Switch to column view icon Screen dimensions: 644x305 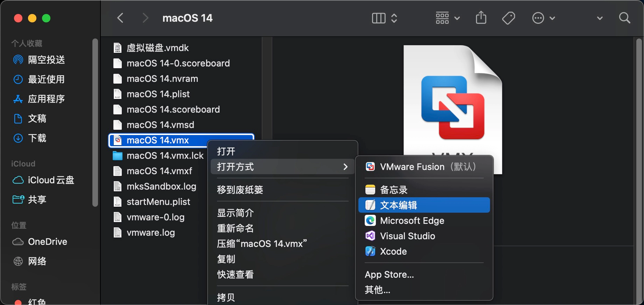pyautogui.click(x=379, y=18)
